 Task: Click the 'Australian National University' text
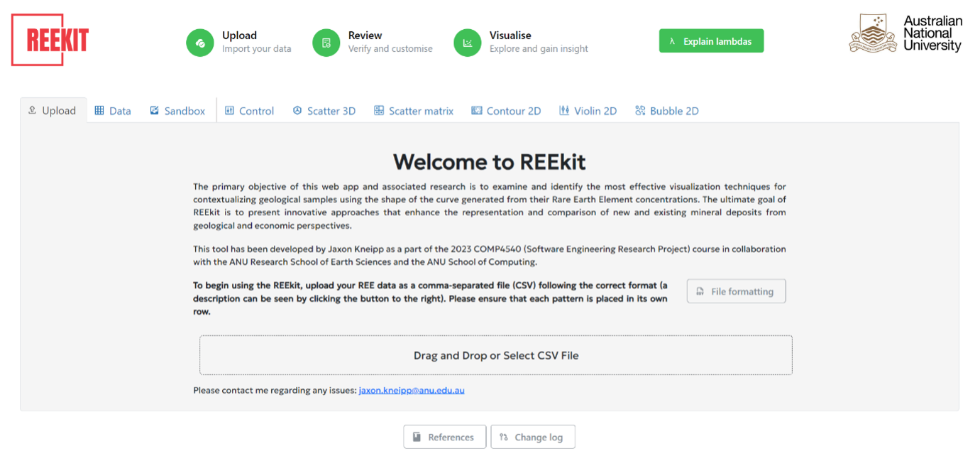coord(932,33)
